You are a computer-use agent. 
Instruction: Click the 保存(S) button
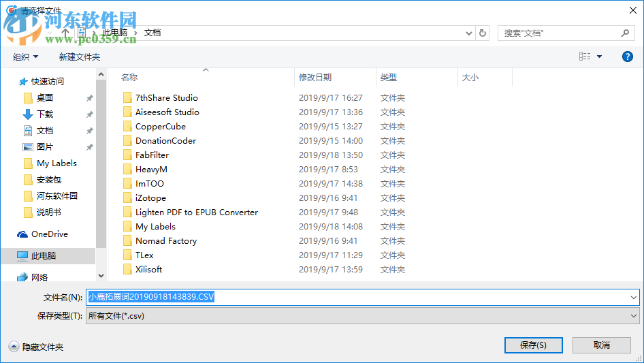point(533,345)
